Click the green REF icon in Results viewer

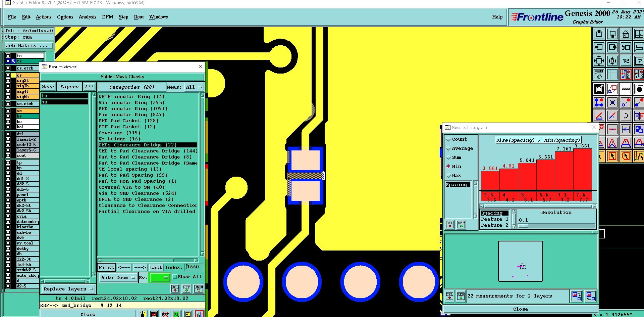point(186,289)
